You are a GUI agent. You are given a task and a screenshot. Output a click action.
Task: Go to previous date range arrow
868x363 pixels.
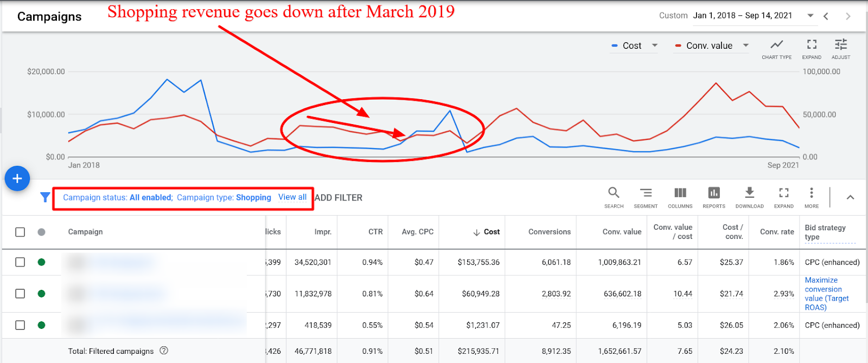[x=826, y=16]
